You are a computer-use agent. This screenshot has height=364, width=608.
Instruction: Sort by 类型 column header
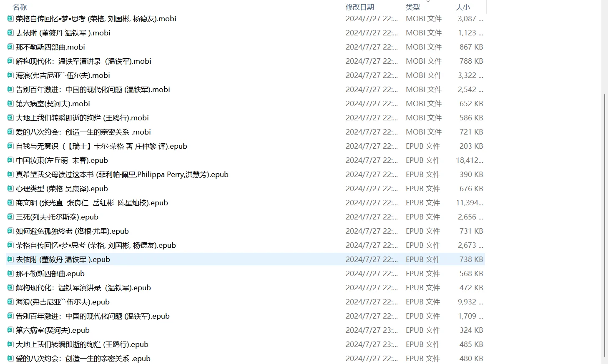pos(413,7)
